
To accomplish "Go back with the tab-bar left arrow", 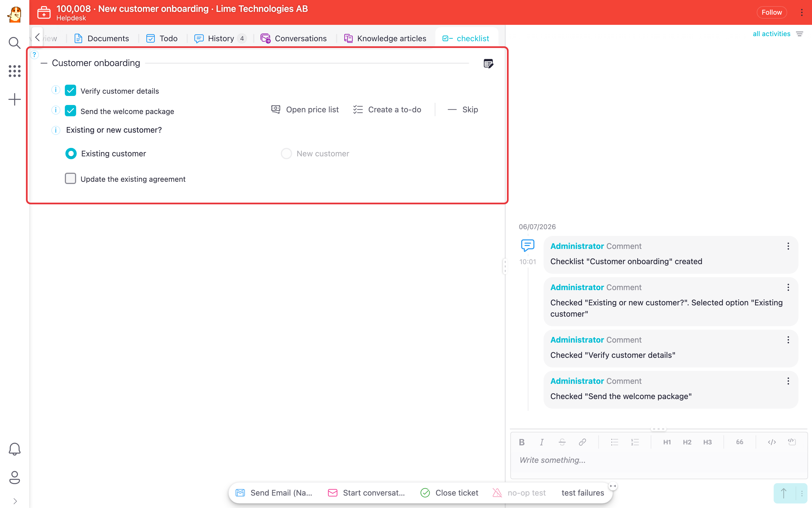I will [37, 37].
